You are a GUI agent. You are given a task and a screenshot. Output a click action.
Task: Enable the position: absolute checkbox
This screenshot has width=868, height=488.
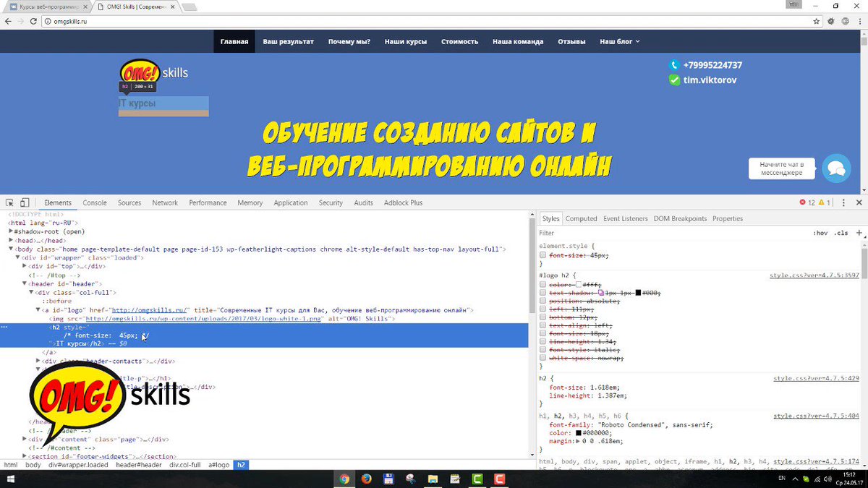pyautogui.click(x=543, y=301)
